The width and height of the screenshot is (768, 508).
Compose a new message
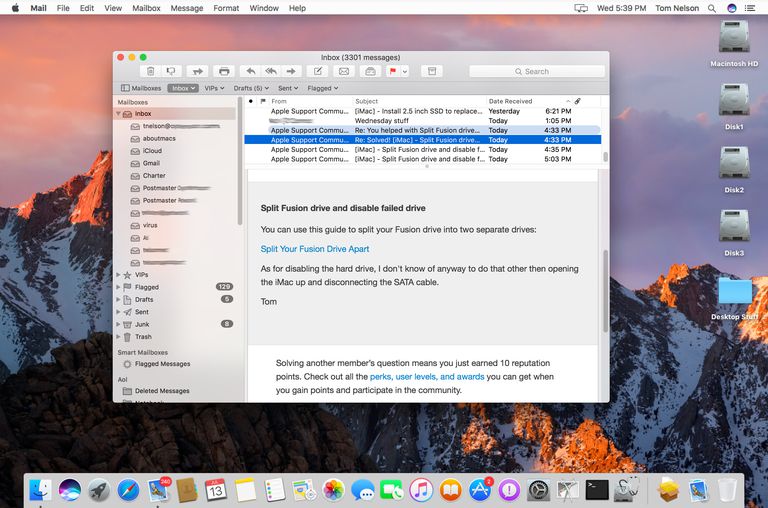[318, 71]
